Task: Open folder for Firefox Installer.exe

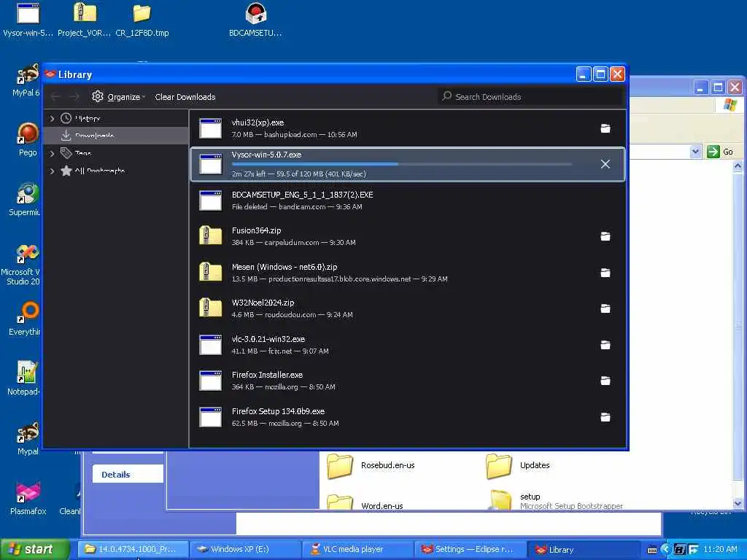Action: [605, 381]
